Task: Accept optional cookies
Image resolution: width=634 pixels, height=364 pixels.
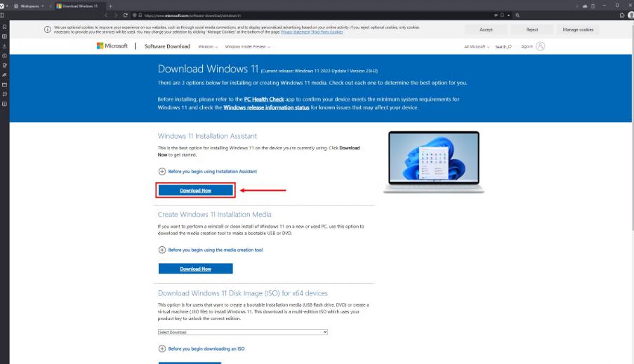Action: 486,29
